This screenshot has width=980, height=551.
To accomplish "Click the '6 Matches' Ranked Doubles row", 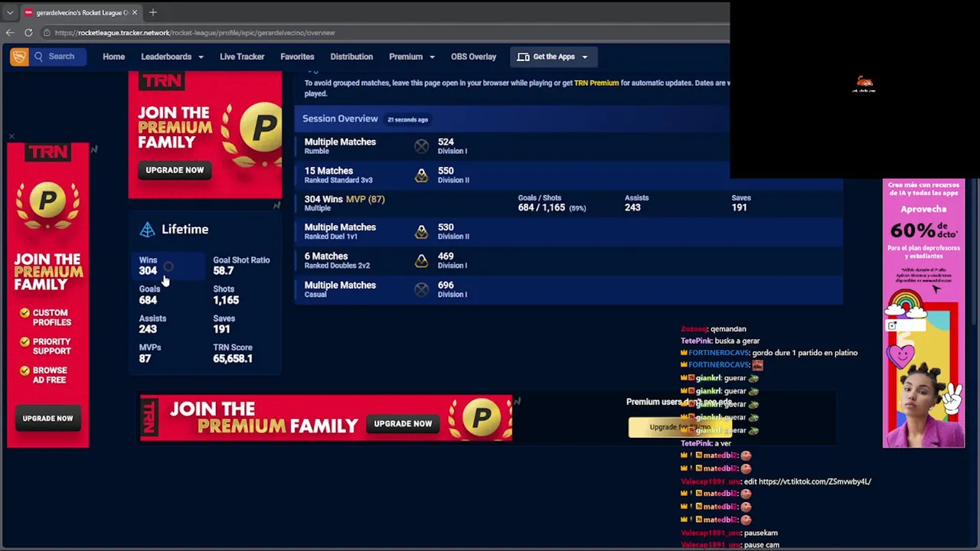I will pos(568,260).
